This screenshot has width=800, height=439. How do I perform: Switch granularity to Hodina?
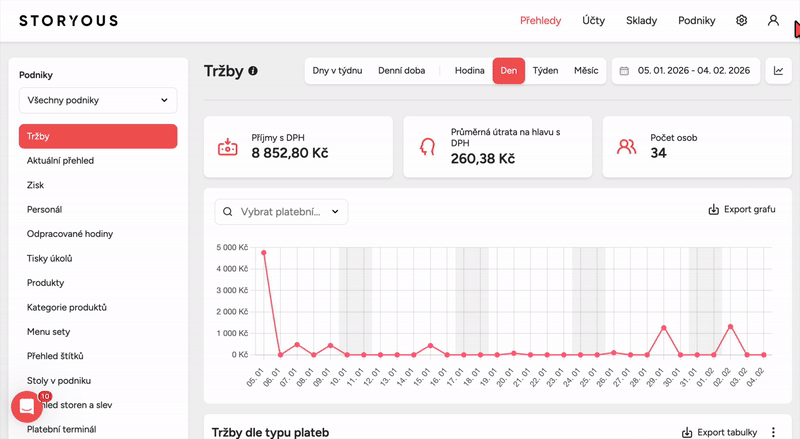[469, 71]
